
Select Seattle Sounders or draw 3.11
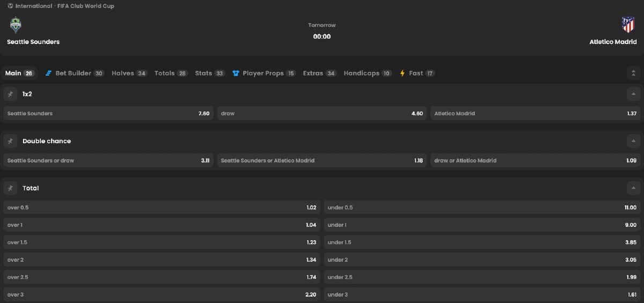click(108, 160)
